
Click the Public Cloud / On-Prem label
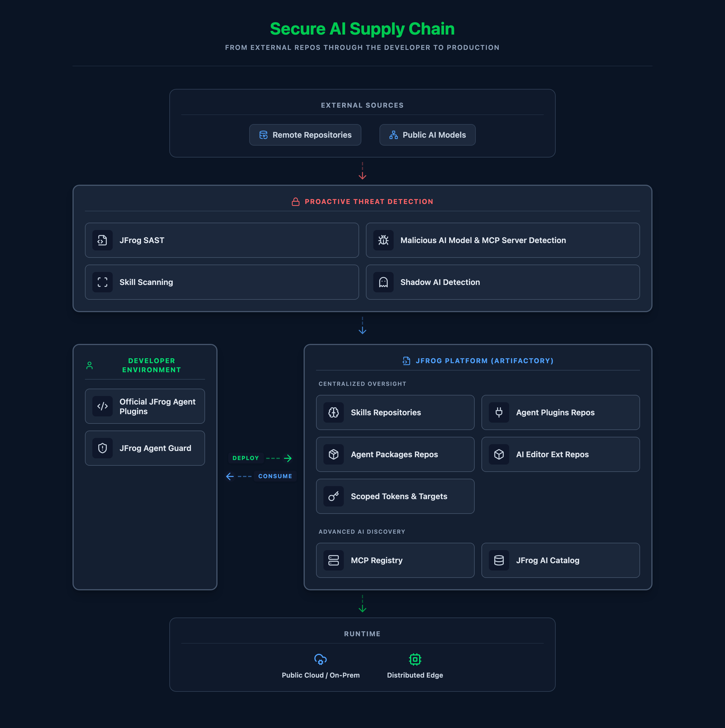[x=321, y=675]
